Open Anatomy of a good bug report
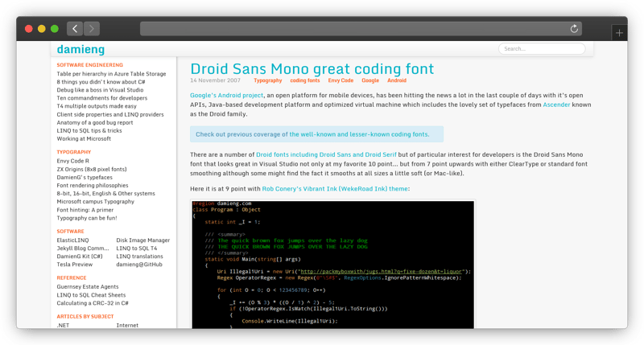 click(95, 122)
